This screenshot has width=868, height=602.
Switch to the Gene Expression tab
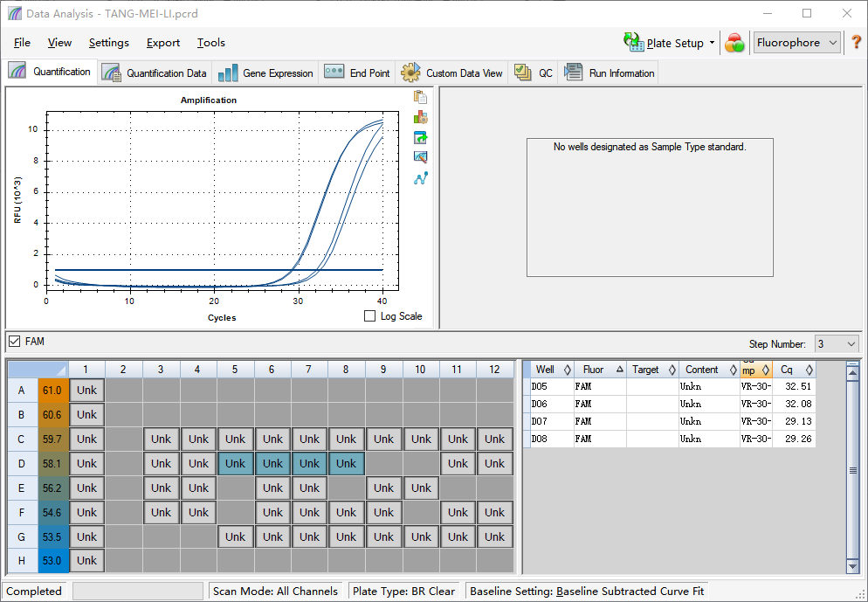(x=265, y=73)
